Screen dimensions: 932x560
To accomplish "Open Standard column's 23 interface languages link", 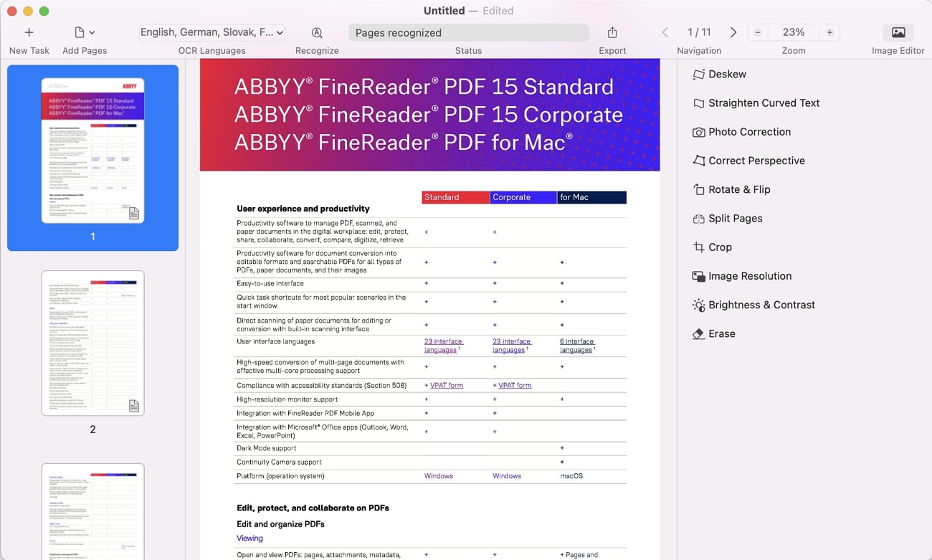I will tap(444, 346).
